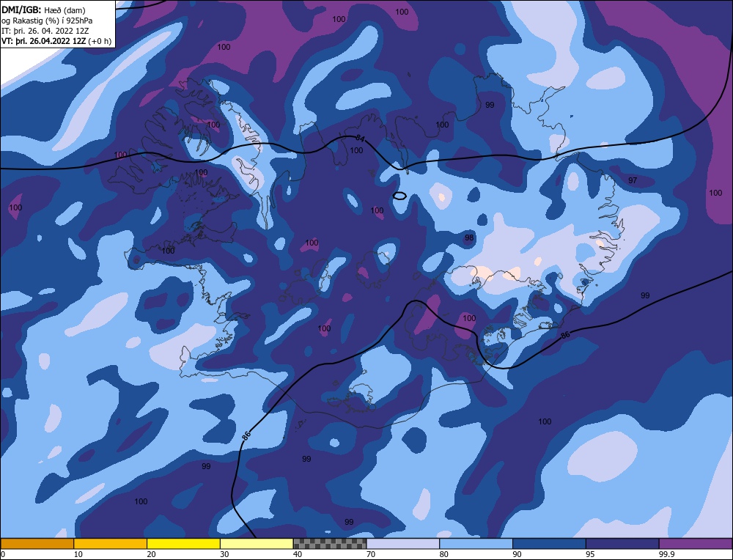Screen dimensions: 733x560
Task: Click the small closed contour loop on the map
Action: point(399,196)
